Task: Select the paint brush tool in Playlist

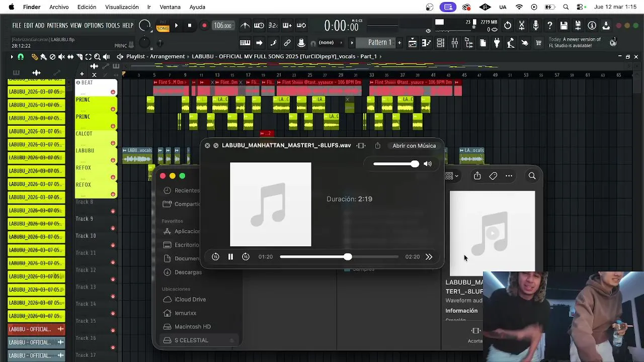Action: (44, 57)
